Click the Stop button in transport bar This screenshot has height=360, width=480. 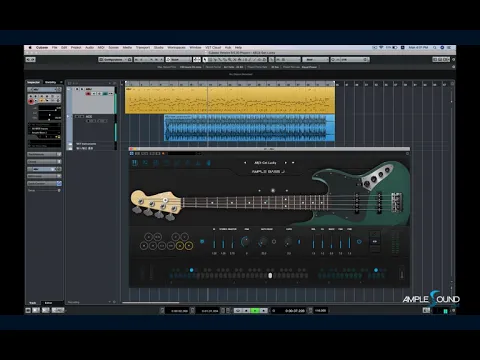coord(247,311)
